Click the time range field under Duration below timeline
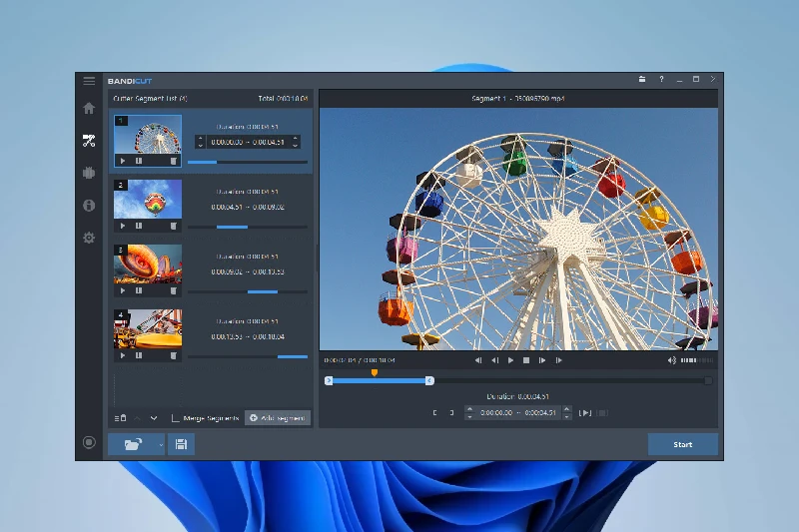This screenshot has height=532, width=799. point(517,412)
